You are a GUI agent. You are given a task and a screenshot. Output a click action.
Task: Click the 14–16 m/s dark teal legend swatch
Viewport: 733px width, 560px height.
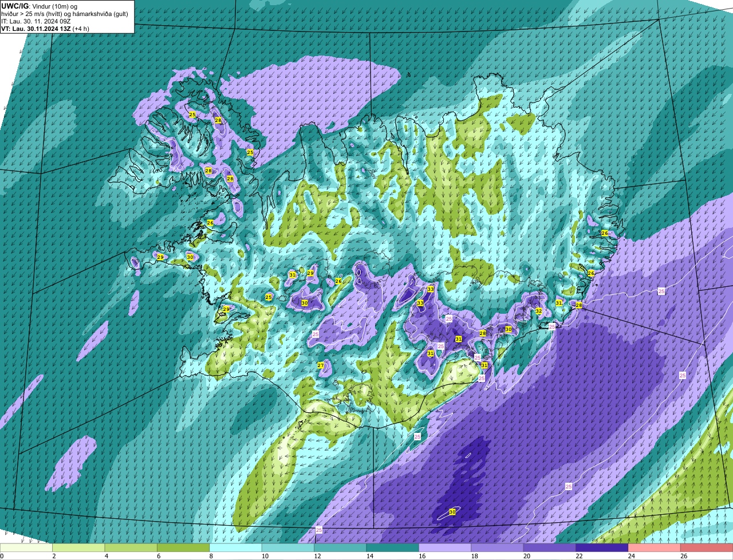pyautogui.click(x=393, y=548)
